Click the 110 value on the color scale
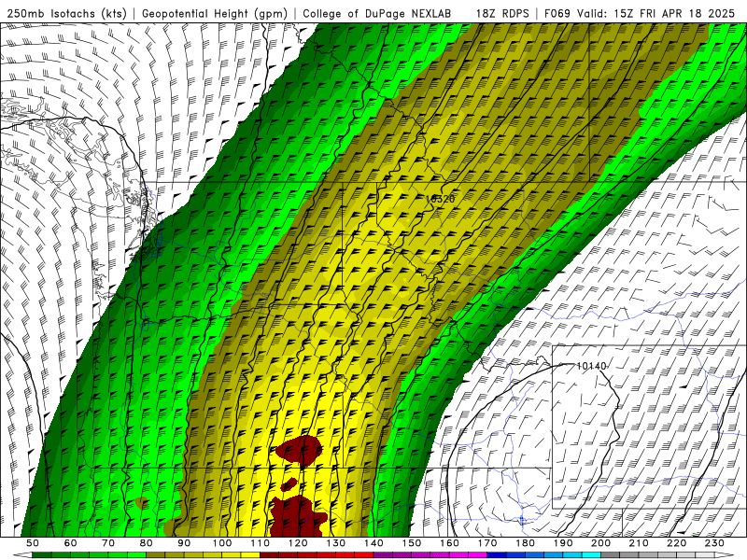Screen dimensions: 747x560 point(261,543)
